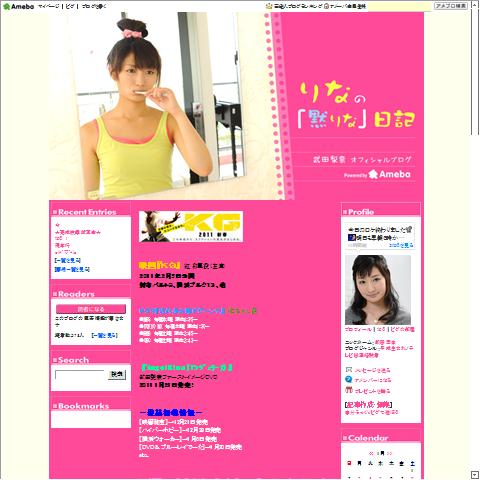Image resolution: width=480 pixels, height=480 pixels.
Task: Click the pink 読者になる button
Action: [91, 309]
